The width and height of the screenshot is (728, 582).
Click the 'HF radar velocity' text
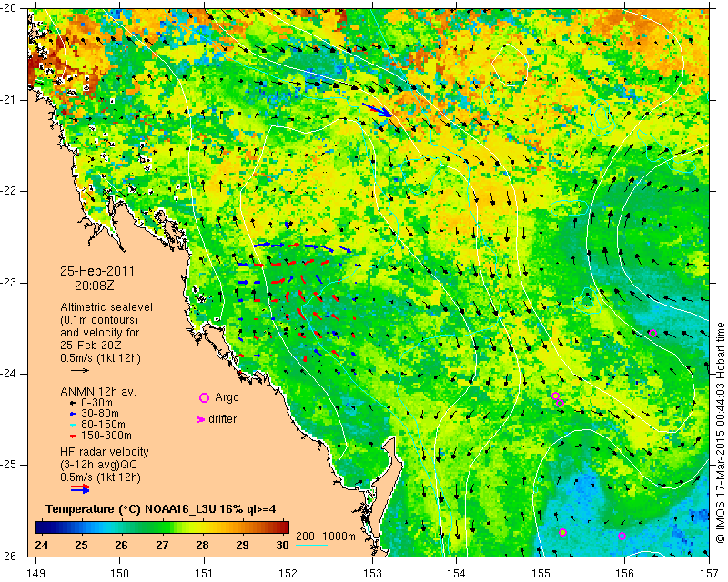click(105, 452)
